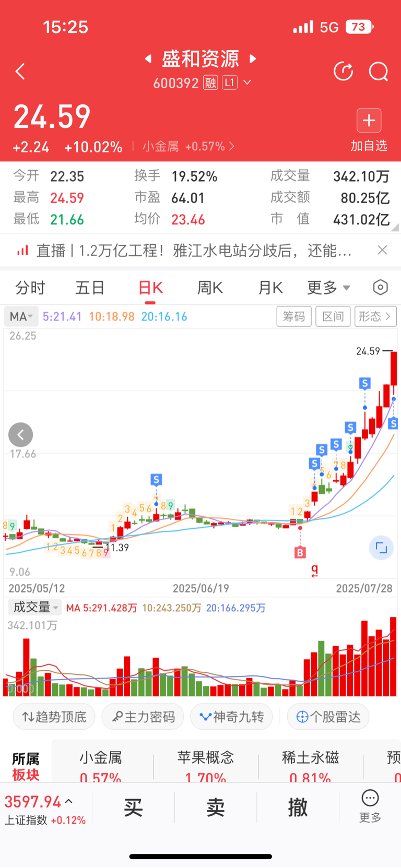The width and height of the screenshot is (401, 868).
Task: Tap the S marker above 2025/06 candles
Action: [x=156, y=479]
